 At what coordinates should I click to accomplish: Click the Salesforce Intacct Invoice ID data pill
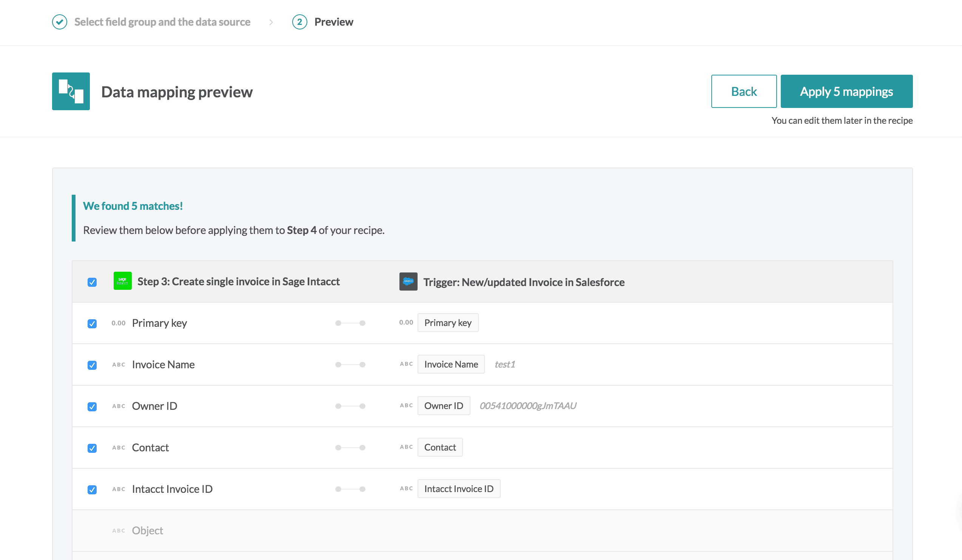[x=459, y=489]
